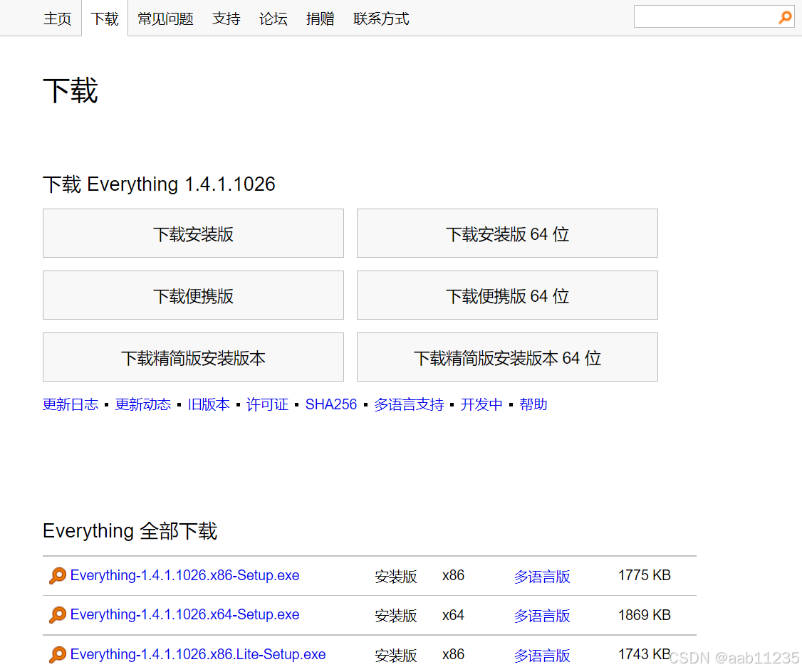The image size is (802, 672).
Task: Open the 帮助 link
Action: point(533,404)
